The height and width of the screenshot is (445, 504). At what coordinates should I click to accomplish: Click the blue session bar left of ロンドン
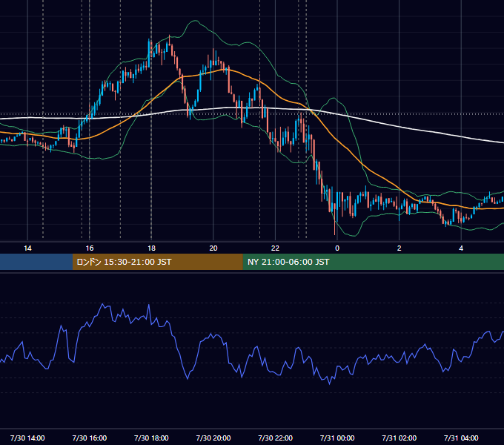point(36,262)
